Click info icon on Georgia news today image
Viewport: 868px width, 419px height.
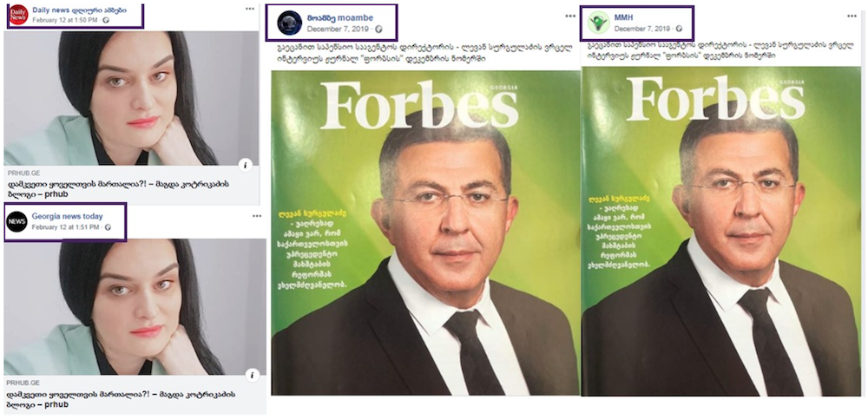pos(252,376)
